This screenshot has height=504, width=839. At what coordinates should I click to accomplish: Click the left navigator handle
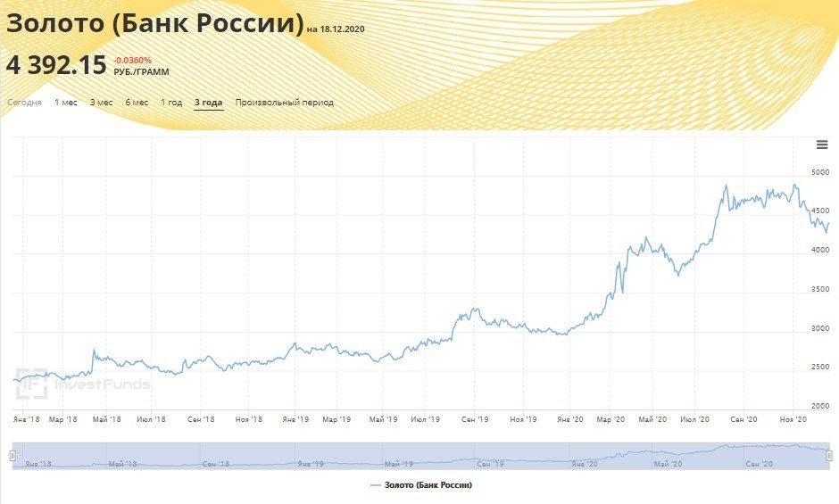click(12, 456)
